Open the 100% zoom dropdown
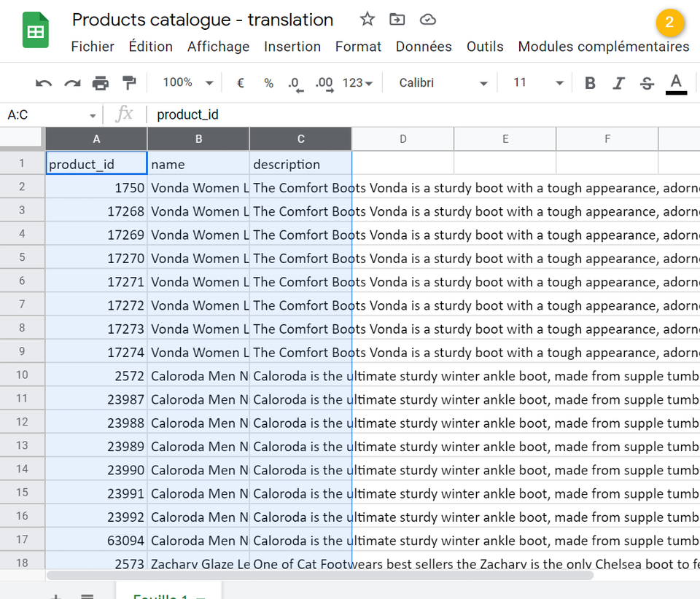 [x=188, y=82]
